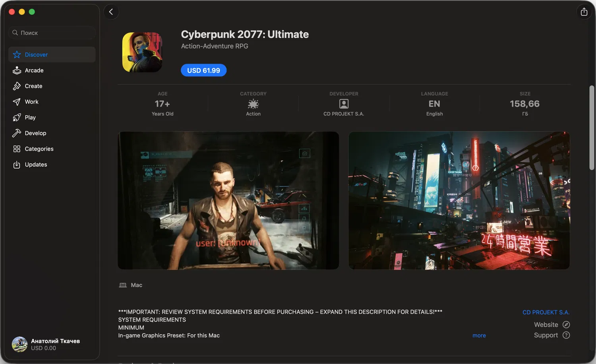596x364 pixels.
Task: Open Categories in the sidebar
Action: tap(52, 149)
